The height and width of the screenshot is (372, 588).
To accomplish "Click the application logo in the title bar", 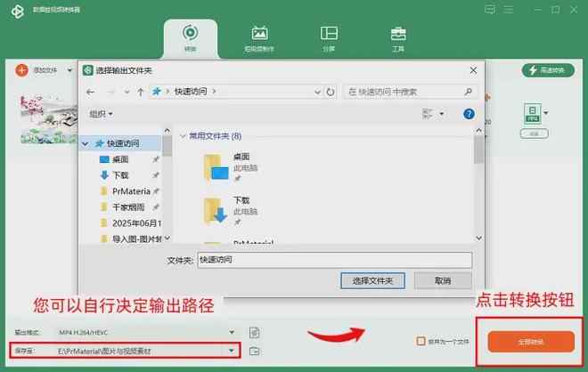I will point(17,12).
